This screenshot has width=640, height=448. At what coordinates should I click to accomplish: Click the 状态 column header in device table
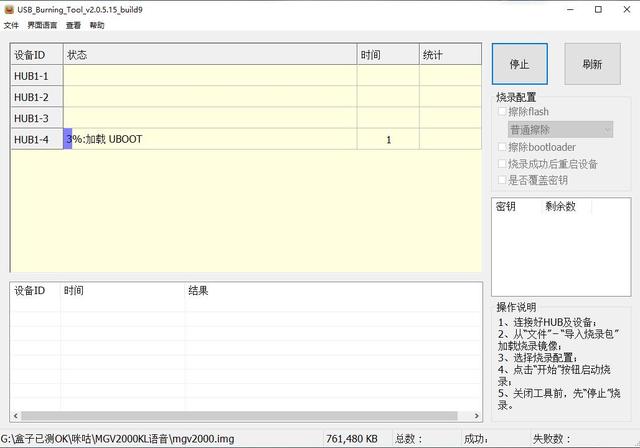click(x=210, y=54)
